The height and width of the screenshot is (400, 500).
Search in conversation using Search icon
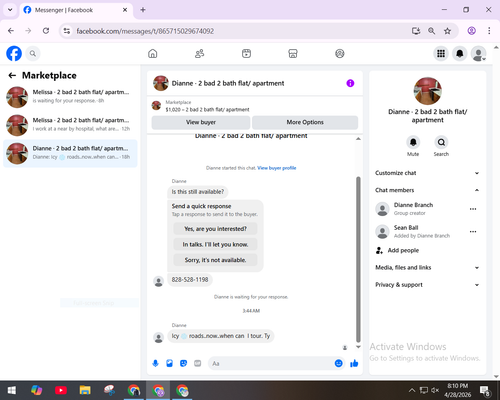[x=441, y=142]
